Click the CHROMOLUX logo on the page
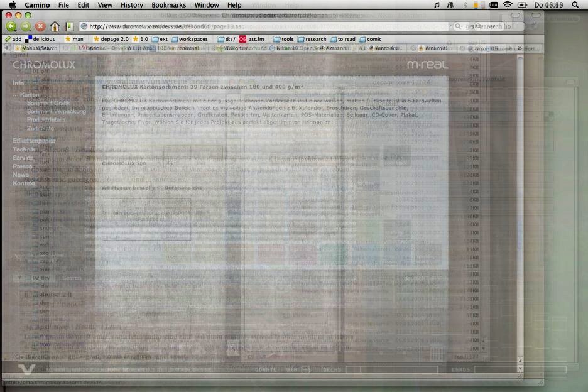The width and height of the screenshot is (588, 392). pyautogui.click(x=44, y=65)
